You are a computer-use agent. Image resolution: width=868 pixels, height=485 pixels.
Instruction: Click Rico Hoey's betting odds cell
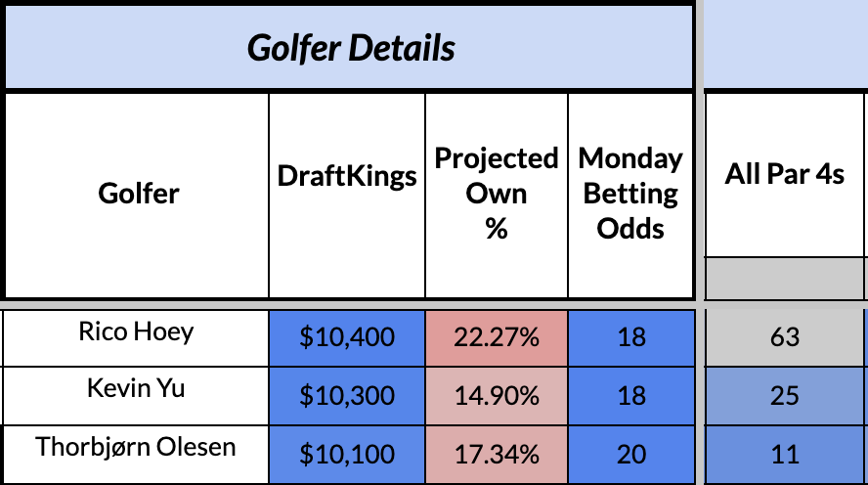click(x=631, y=338)
